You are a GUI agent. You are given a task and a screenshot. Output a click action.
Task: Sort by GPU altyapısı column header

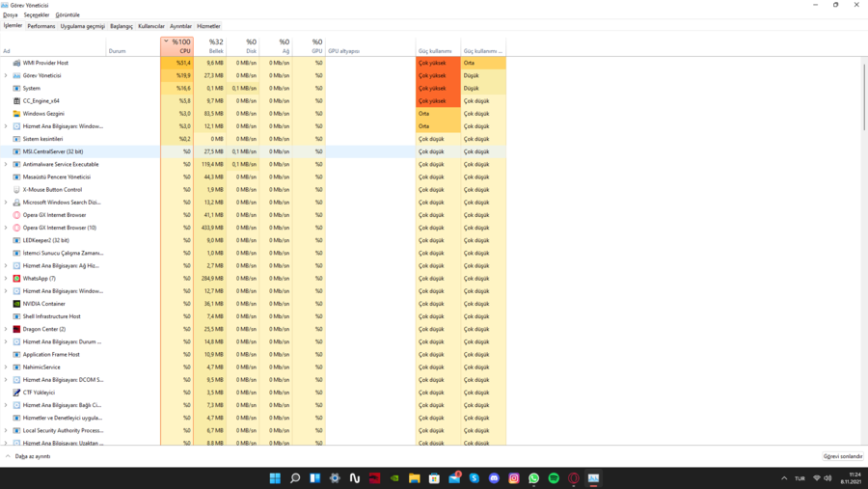click(370, 46)
